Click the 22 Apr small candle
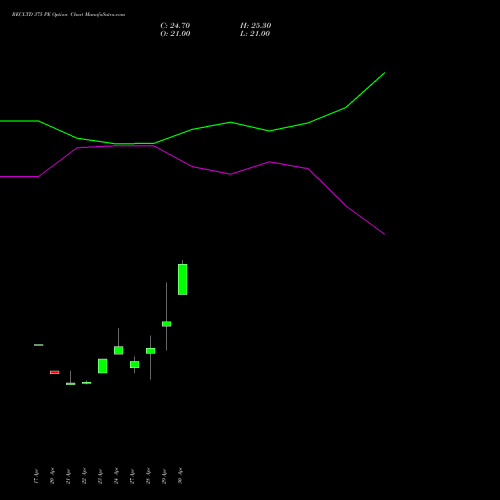The width and height of the screenshot is (500, 500). (87, 383)
